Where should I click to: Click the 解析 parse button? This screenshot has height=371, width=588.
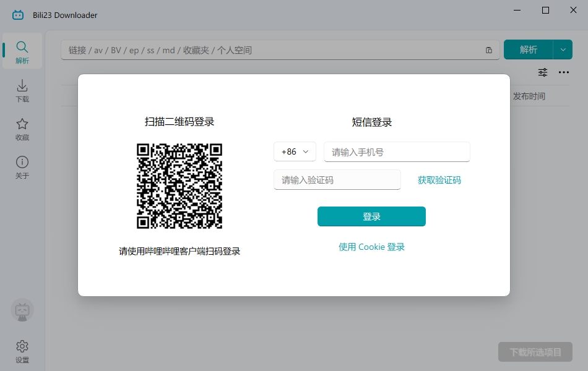click(x=529, y=49)
